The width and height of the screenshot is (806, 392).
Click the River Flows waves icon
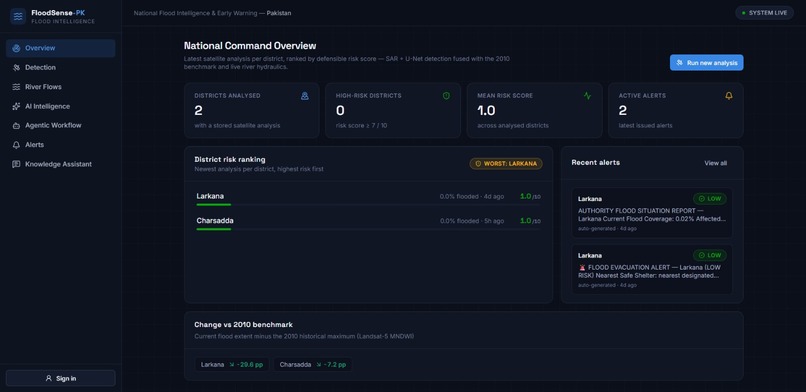coord(16,87)
